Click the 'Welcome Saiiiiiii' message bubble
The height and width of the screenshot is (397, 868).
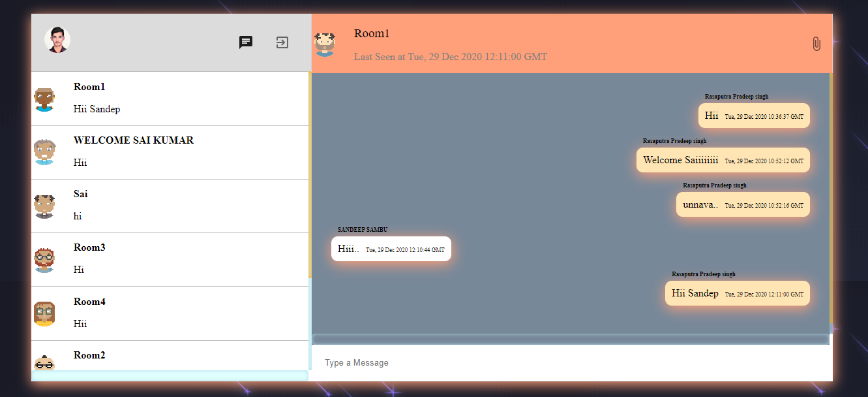(x=723, y=160)
